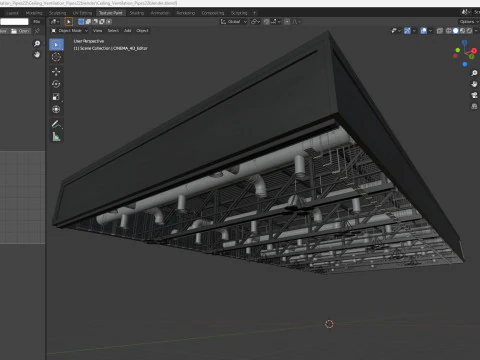Switch to the Shading workspace tab
Image resolution: width=480 pixels, height=360 pixels.
(137, 13)
